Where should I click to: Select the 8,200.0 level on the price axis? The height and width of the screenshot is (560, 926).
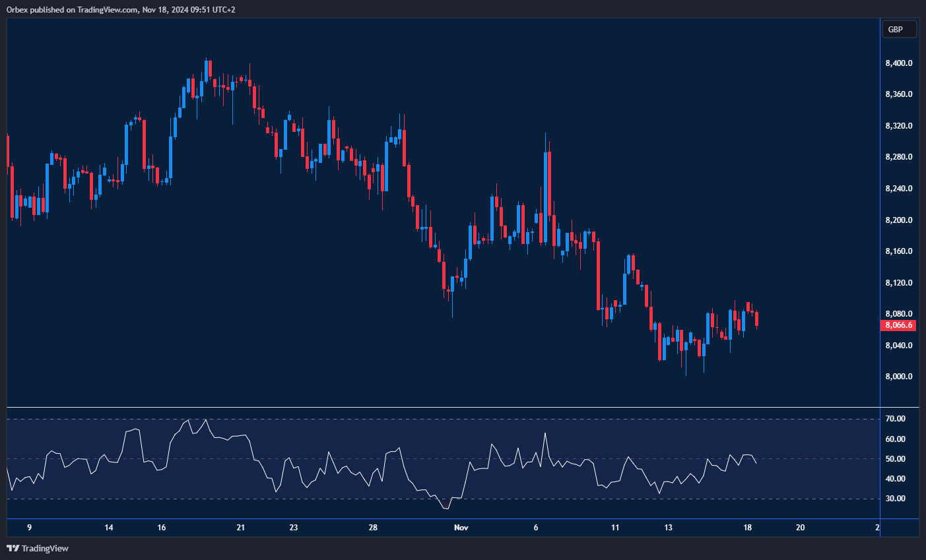pos(898,220)
